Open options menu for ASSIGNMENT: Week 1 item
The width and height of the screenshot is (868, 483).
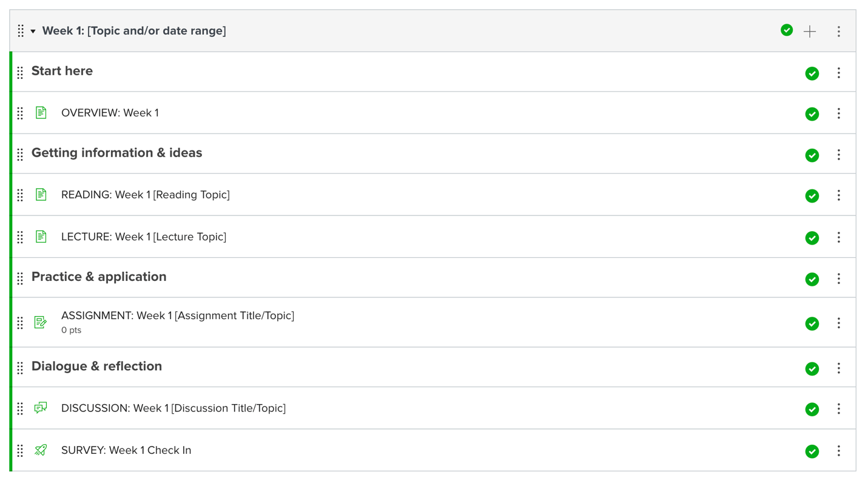(x=839, y=323)
